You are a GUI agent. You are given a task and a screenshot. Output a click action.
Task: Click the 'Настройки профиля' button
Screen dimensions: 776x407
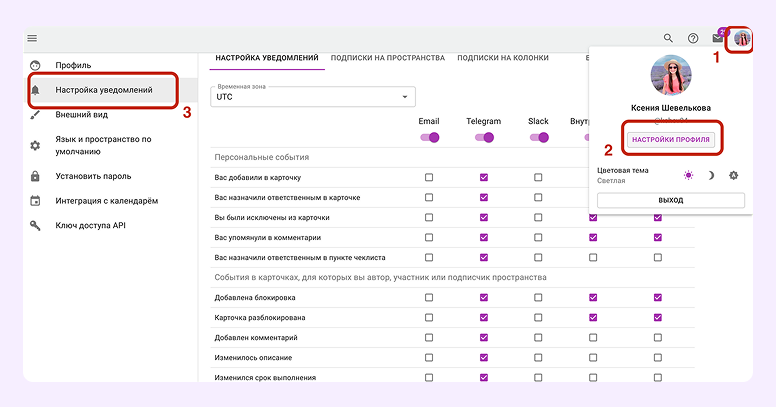(x=671, y=140)
